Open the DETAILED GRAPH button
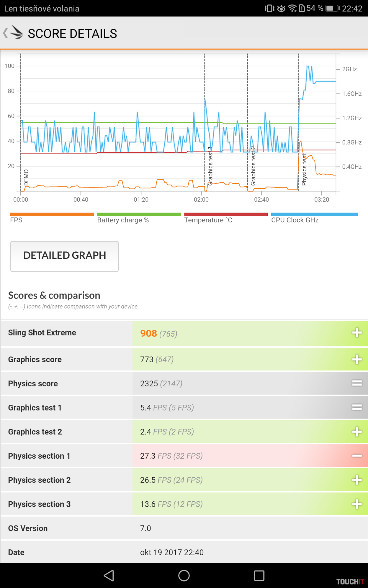Image resolution: width=368 pixels, height=588 pixels. pos(64,256)
